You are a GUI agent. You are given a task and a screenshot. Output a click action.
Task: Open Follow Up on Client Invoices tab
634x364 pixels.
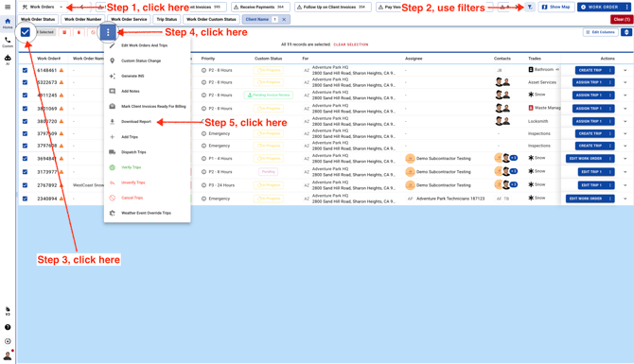333,7
